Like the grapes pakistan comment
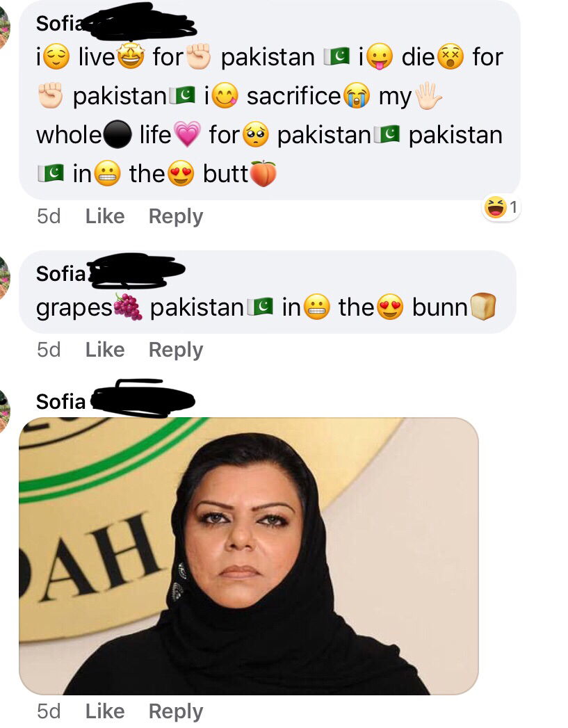Image resolution: width=568 pixels, height=728 pixels. (105, 350)
